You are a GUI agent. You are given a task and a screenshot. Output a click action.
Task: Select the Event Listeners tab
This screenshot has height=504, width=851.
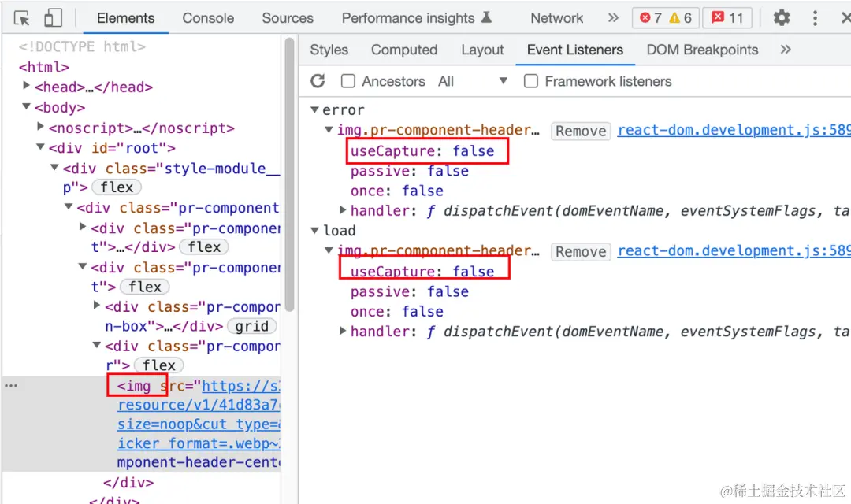click(x=574, y=50)
